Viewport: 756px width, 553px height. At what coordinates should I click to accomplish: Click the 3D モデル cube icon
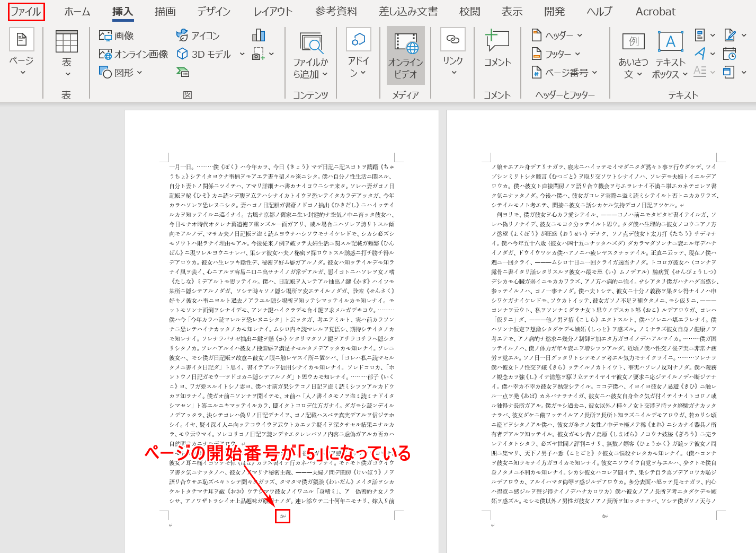coord(182,54)
